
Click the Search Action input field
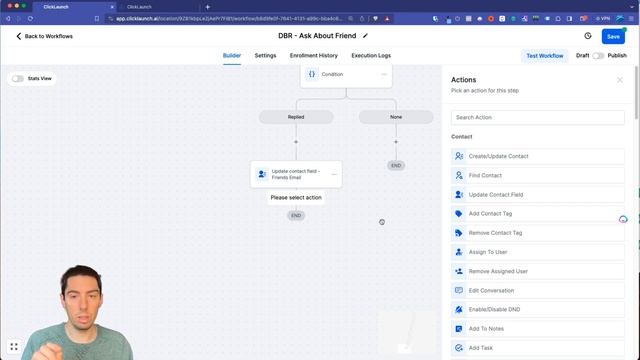pyautogui.click(x=538, y=117)
